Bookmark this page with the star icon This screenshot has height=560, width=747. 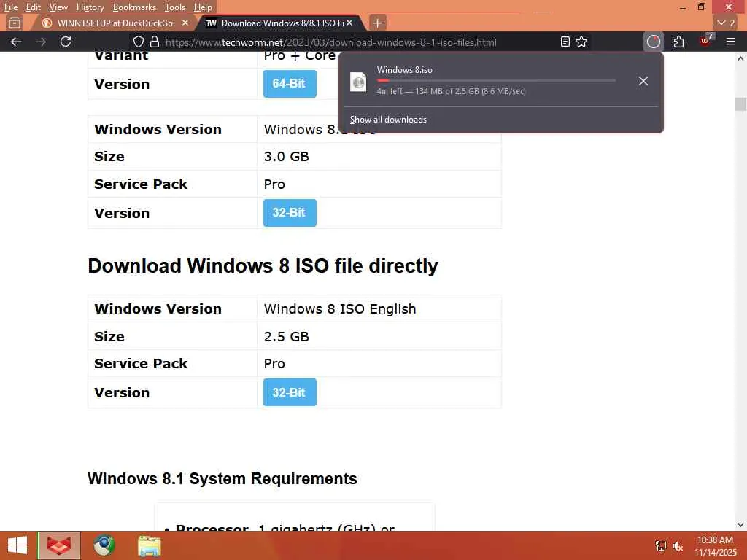click(x=581, y=42)
